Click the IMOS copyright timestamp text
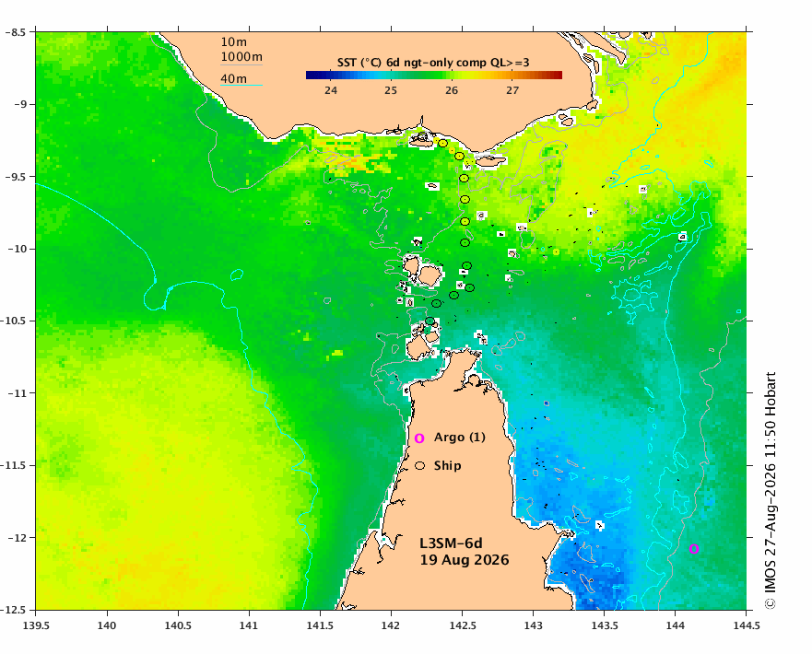This screenshot has width=812, height=654. 770,490
